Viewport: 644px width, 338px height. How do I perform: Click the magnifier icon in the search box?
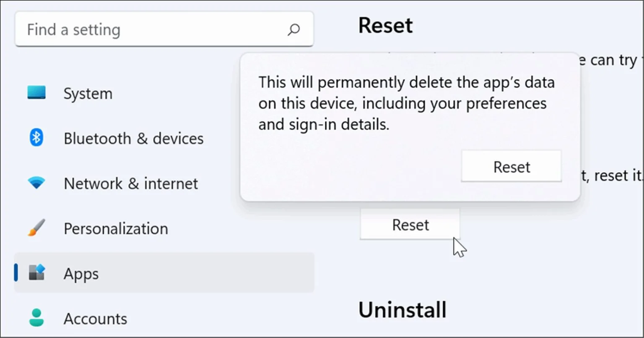click(293, 29)
